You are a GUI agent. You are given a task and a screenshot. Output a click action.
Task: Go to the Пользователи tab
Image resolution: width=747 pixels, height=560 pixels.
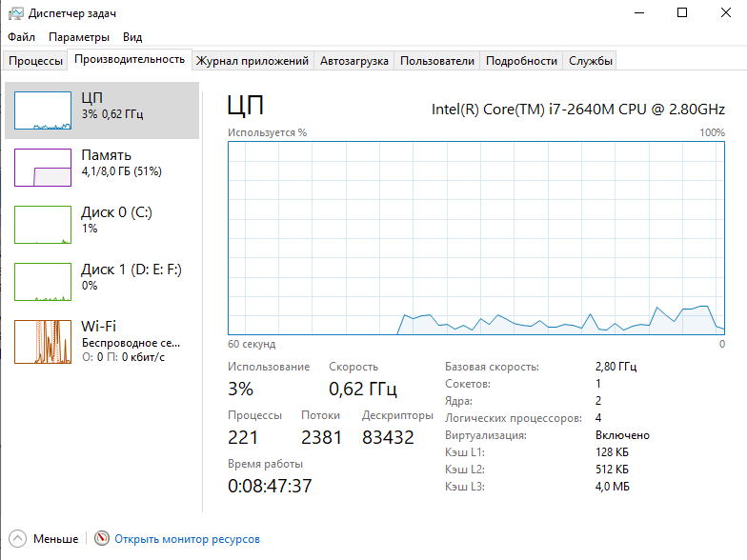436,61
